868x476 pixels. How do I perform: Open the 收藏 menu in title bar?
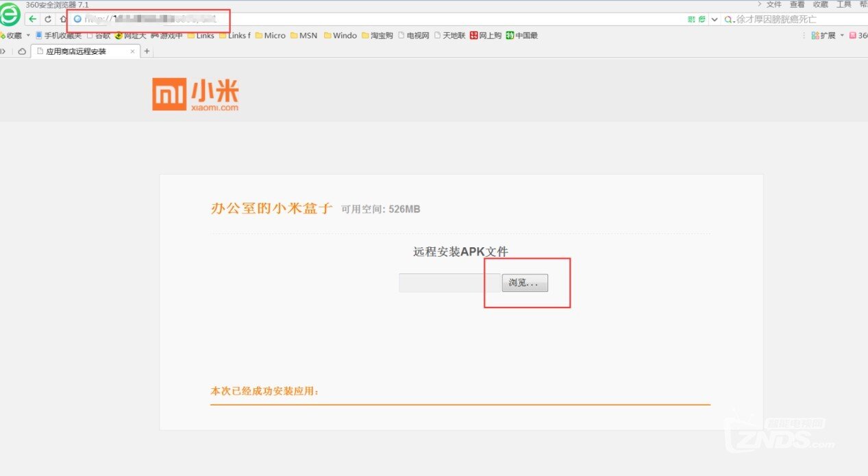[x=820, y=4]
